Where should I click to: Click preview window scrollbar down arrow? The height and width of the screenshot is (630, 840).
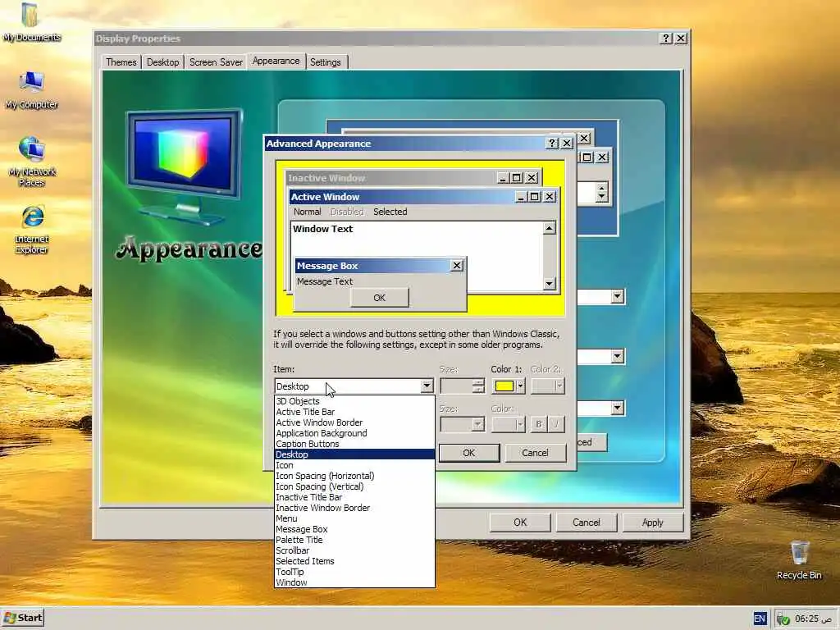point(549,283)
